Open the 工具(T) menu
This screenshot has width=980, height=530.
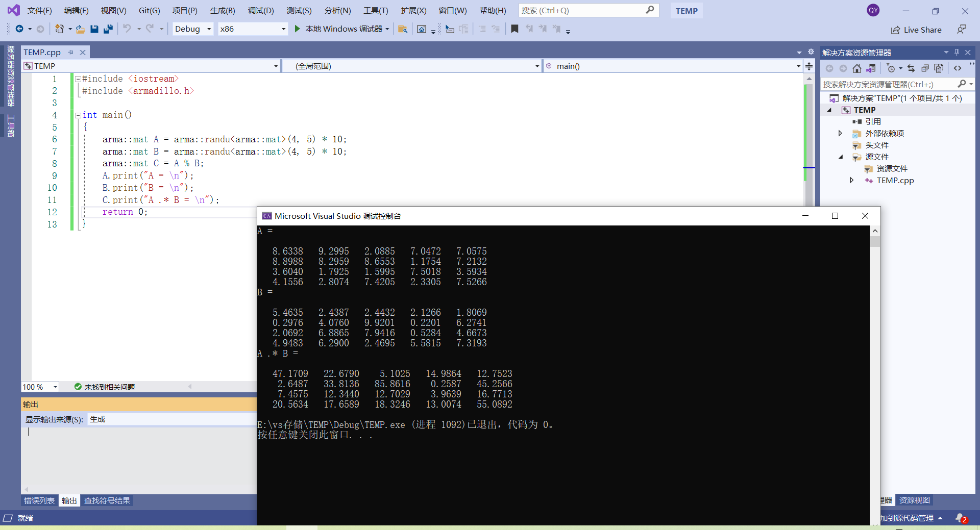tap(376, 10)
